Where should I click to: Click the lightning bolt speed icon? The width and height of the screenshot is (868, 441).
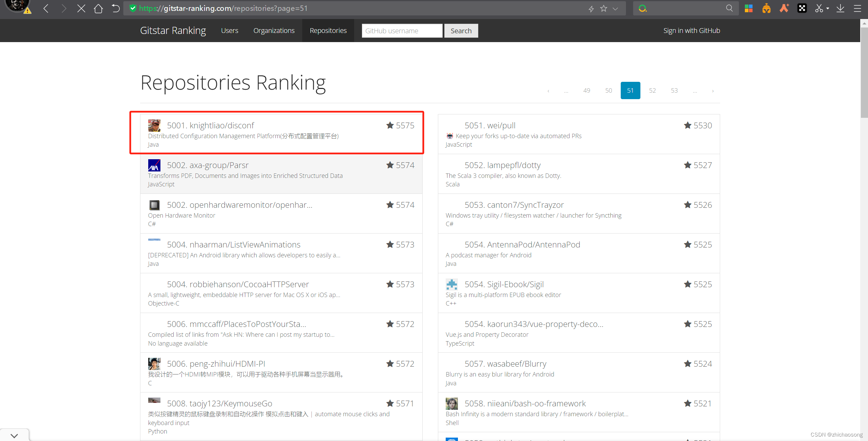click(x=591, y=9)
